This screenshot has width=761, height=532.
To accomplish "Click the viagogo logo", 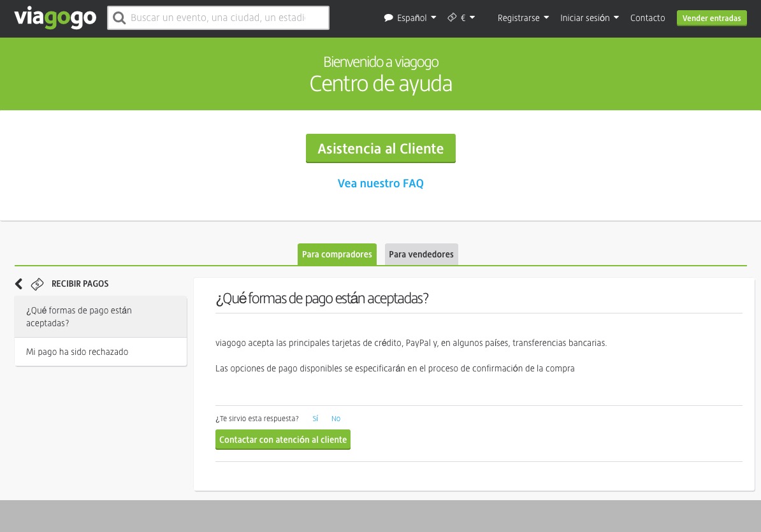I will (x=55, y=18).
